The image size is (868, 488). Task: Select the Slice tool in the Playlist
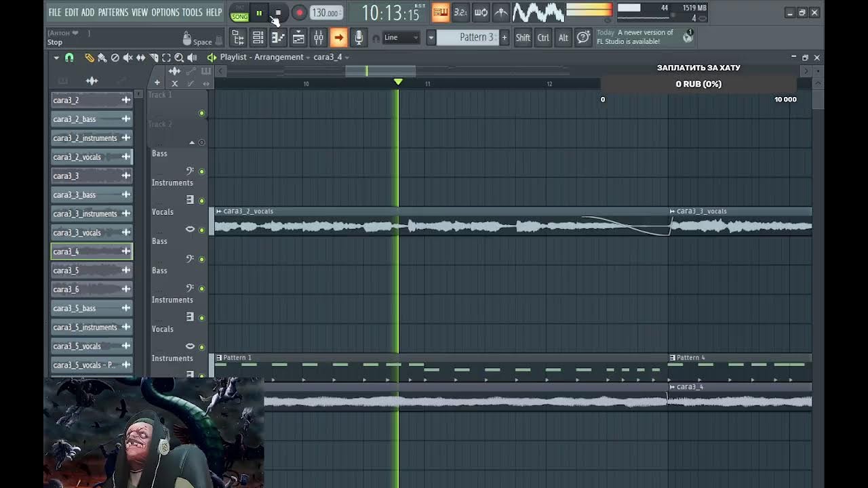pyautogui.click(x=153, y=58)
